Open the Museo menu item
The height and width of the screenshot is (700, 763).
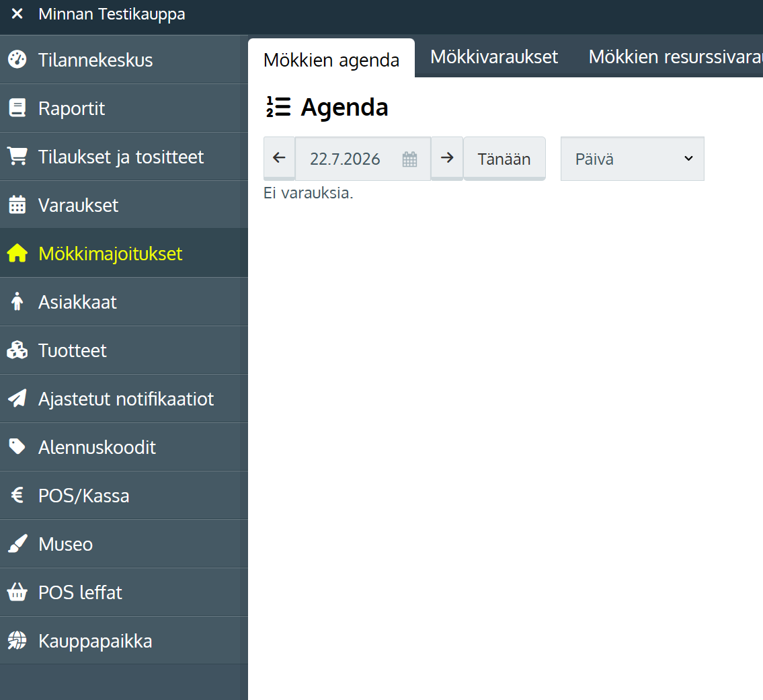click(x=124, y=544)
